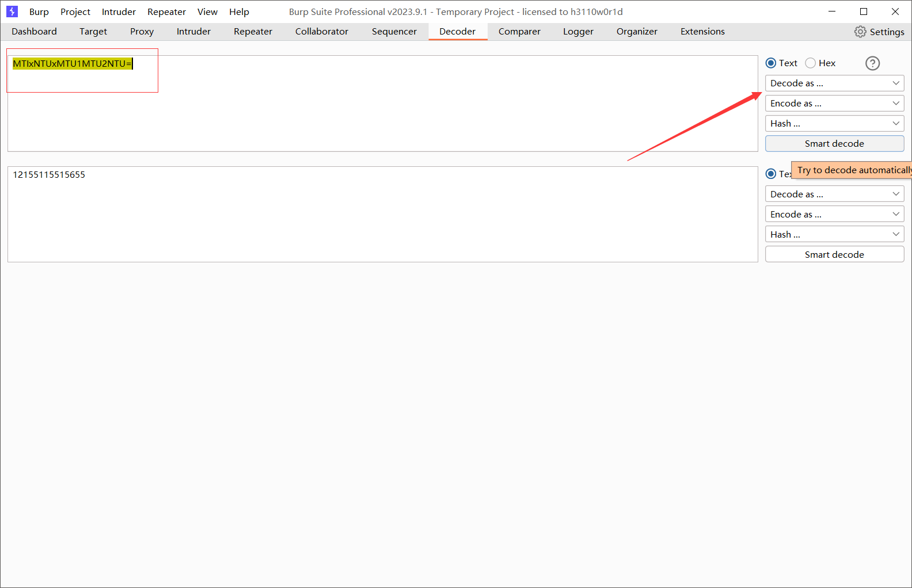Open the Project menu
912x588 pixels.
tap(75, 12)
